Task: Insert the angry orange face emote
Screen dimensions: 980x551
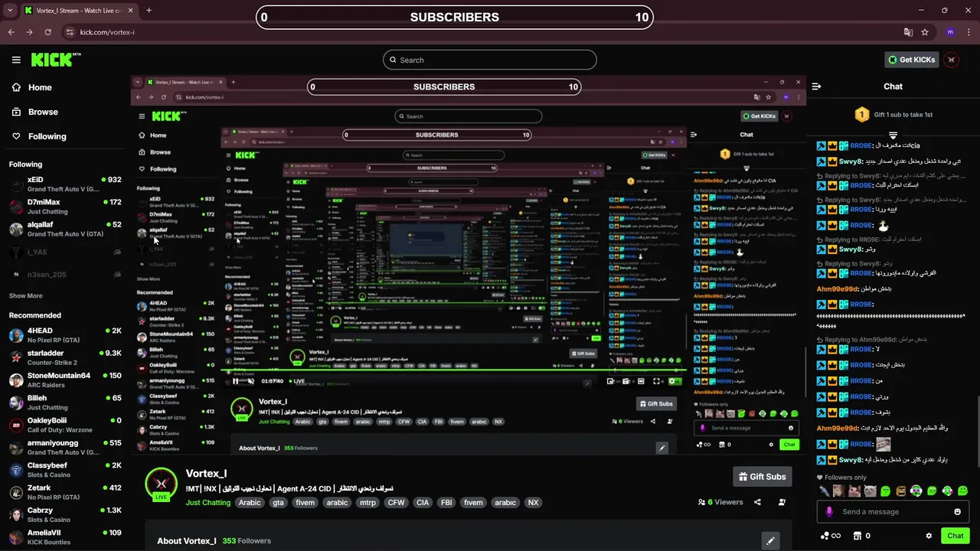Action: [x=901, y=491]
